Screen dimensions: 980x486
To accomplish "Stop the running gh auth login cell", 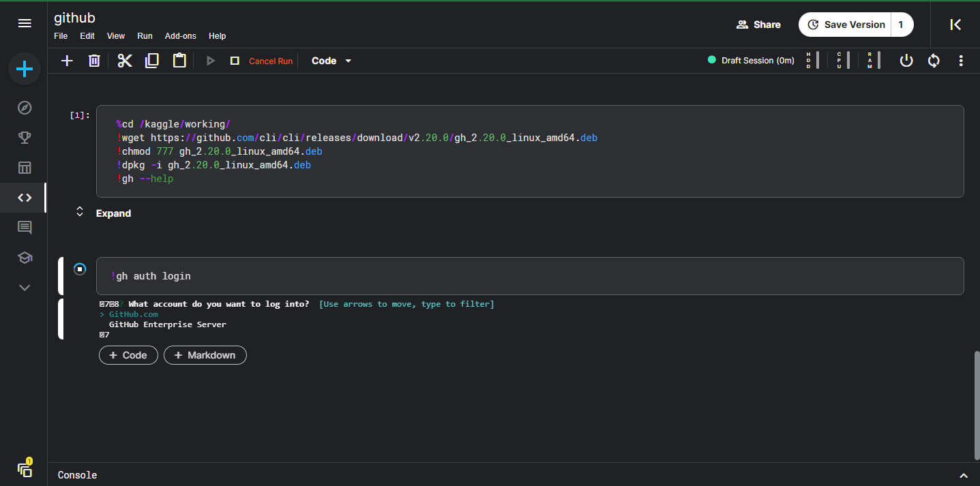I will click(80, 269).
